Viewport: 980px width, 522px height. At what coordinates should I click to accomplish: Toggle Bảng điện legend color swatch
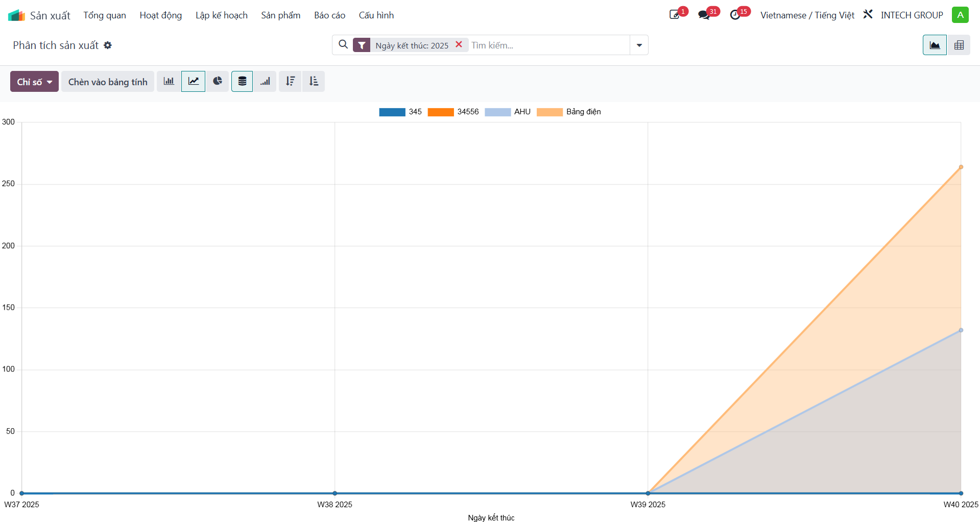[549, 112]
